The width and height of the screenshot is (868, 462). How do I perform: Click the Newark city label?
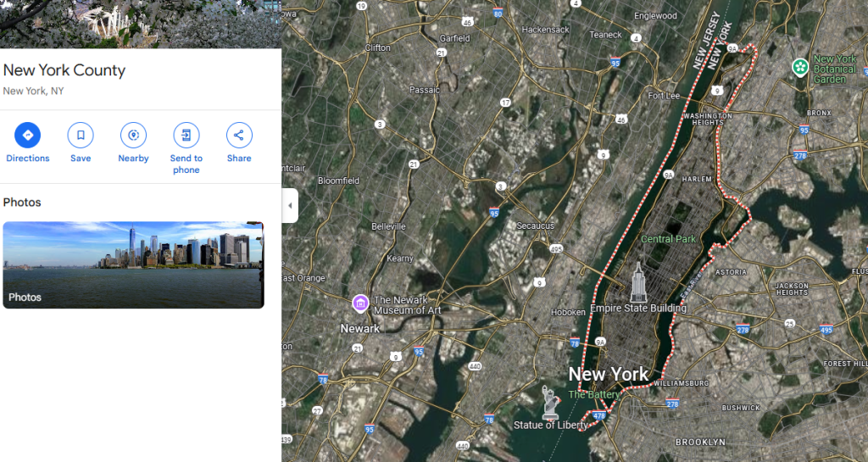pos(359,328)
